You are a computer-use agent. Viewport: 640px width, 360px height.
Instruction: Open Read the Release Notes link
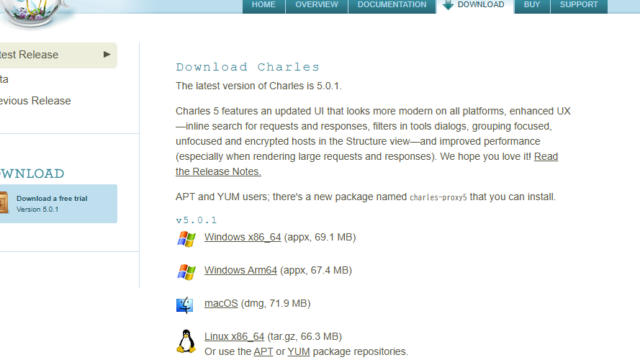point(218,172)
